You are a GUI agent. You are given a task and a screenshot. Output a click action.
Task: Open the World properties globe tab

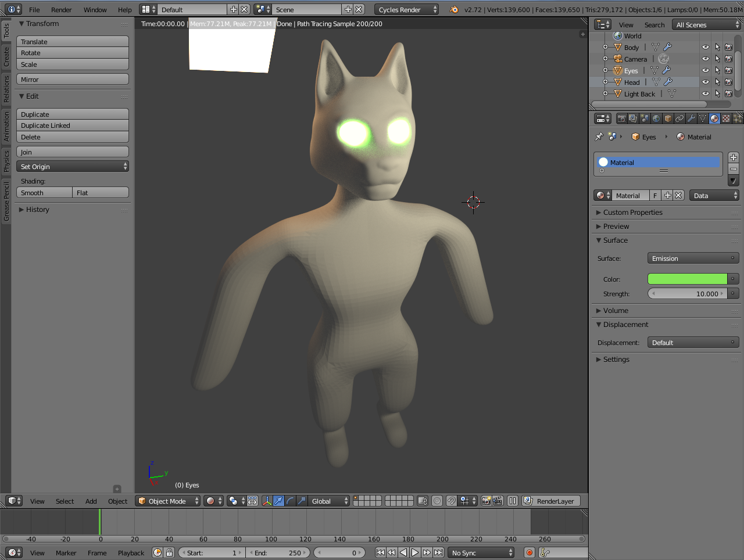click(656, 119)
